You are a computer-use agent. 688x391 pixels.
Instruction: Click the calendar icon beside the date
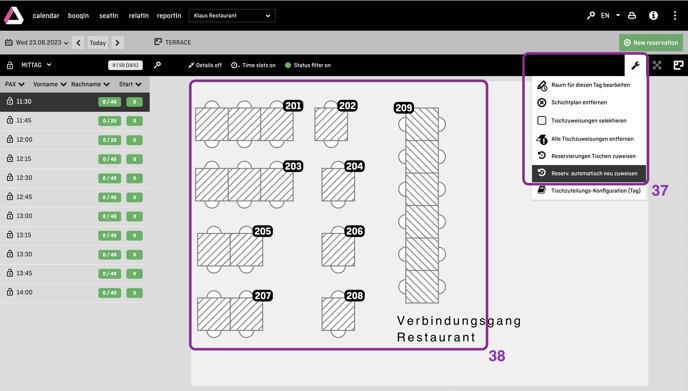pos(8,43)
